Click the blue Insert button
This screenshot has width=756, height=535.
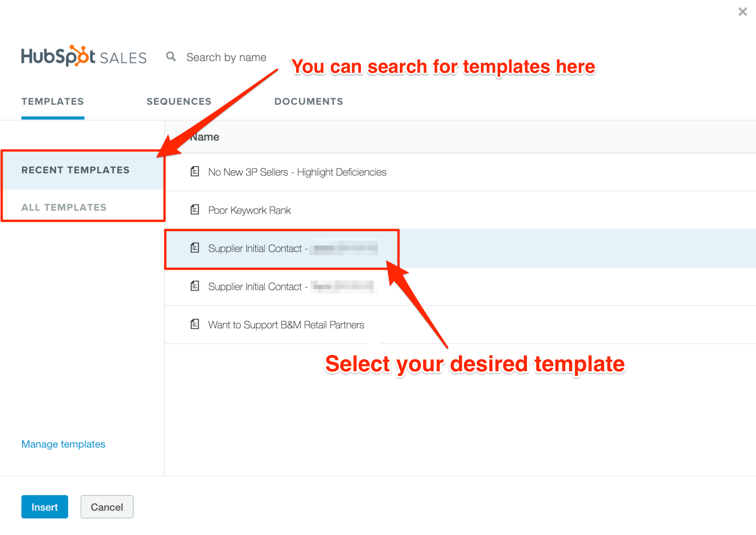click(44, 507)
